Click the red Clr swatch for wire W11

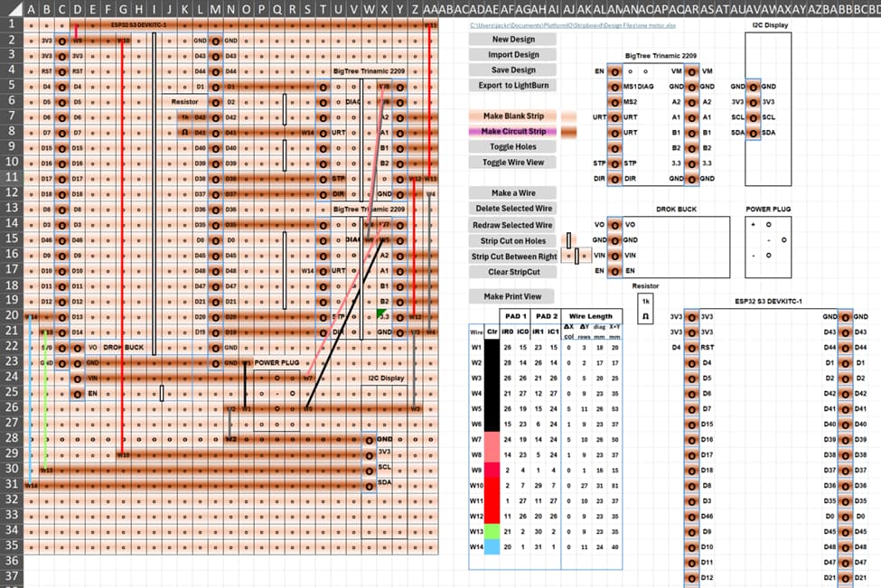tap(492, 500)
